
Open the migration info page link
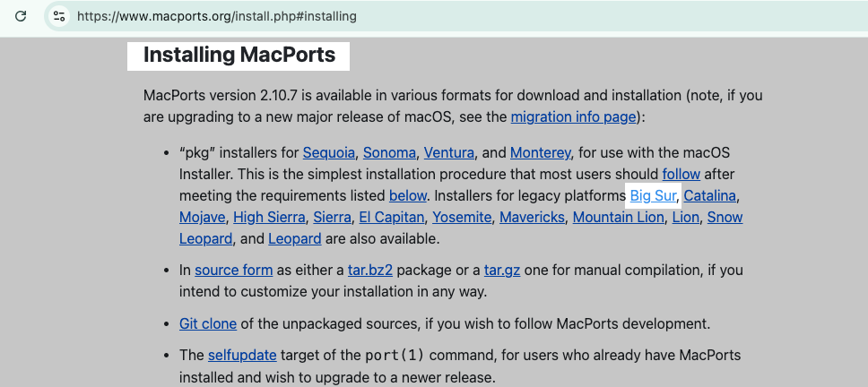coord(573,117)
